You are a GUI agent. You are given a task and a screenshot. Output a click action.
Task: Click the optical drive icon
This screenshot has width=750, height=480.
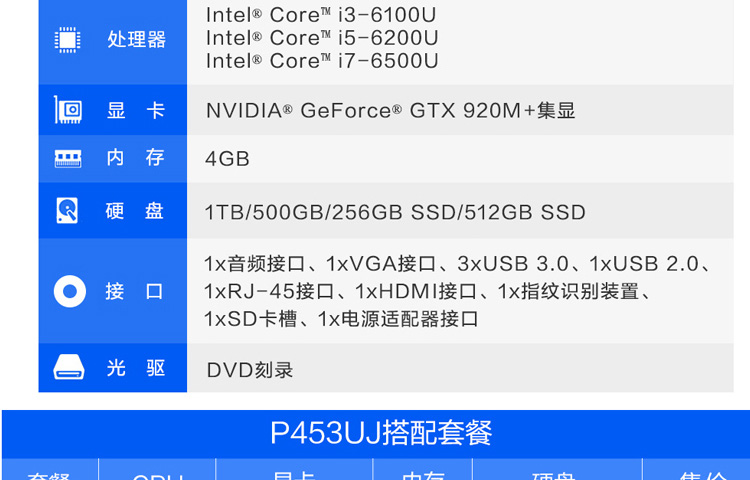[x=69, y=367]
